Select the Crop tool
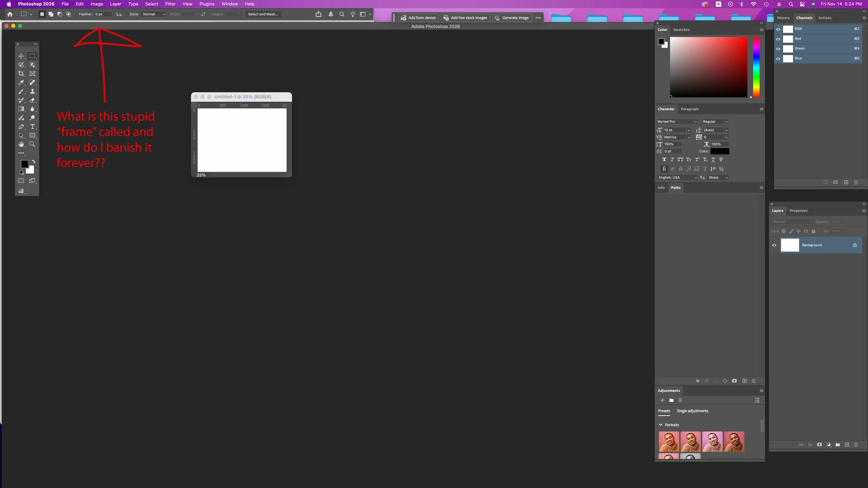The width and height of the screenshot is (868, 488). pos(21,74)
